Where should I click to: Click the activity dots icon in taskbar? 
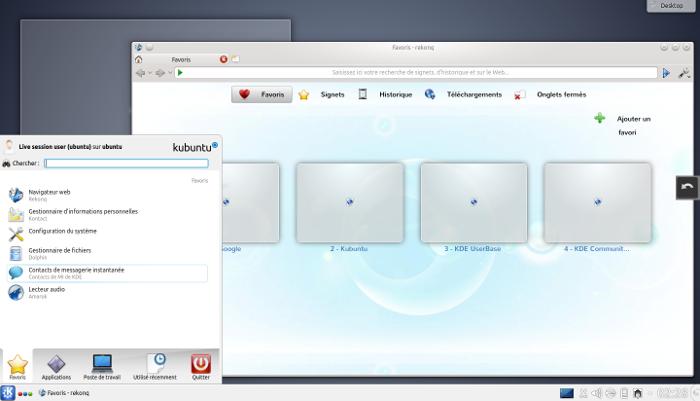click(25, 393)
